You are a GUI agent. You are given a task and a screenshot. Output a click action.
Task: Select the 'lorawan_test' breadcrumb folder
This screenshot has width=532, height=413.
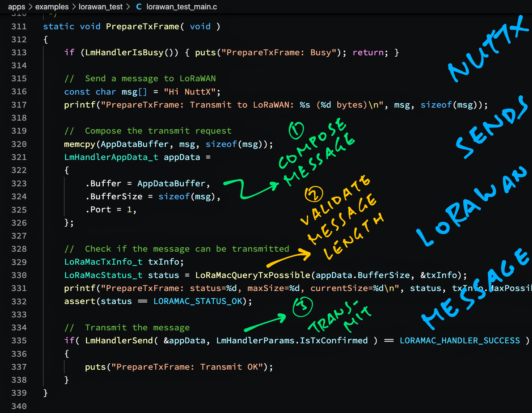click(x=101, y=7)
